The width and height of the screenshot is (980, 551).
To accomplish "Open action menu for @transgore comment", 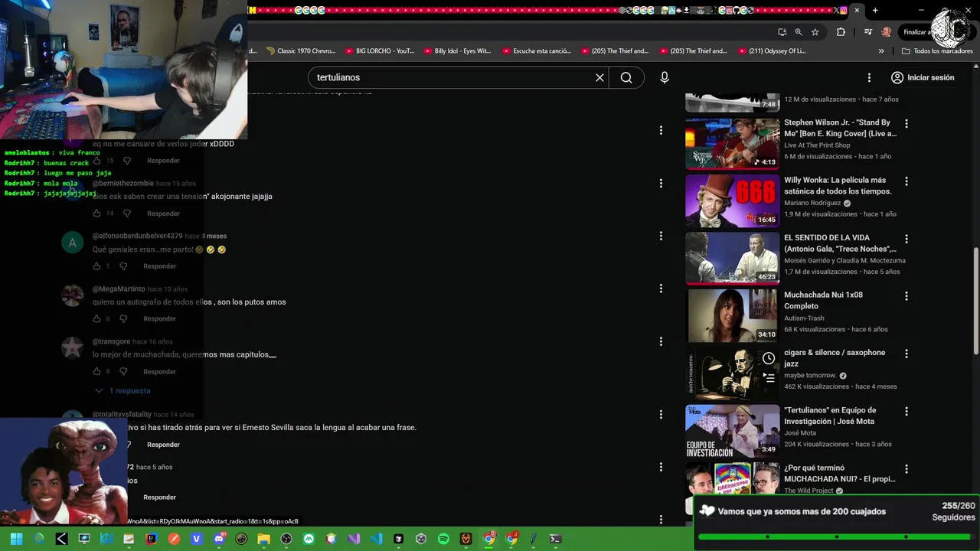I will [x=661, y=341].
